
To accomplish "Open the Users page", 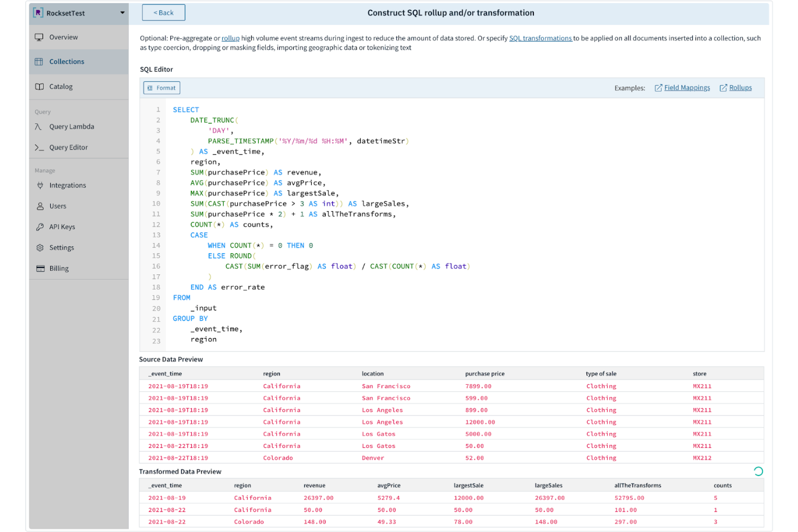I will point(58,206).
